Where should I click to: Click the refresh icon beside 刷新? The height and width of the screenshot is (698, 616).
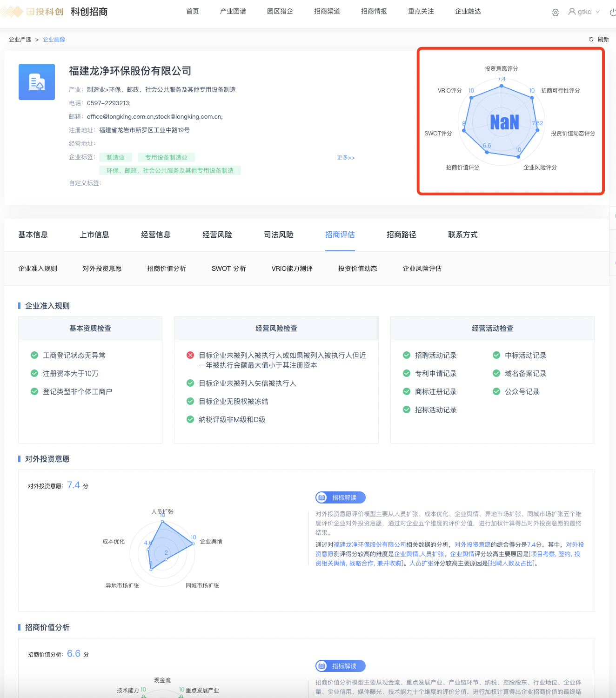pyautogui.click(x=591, y=40)
